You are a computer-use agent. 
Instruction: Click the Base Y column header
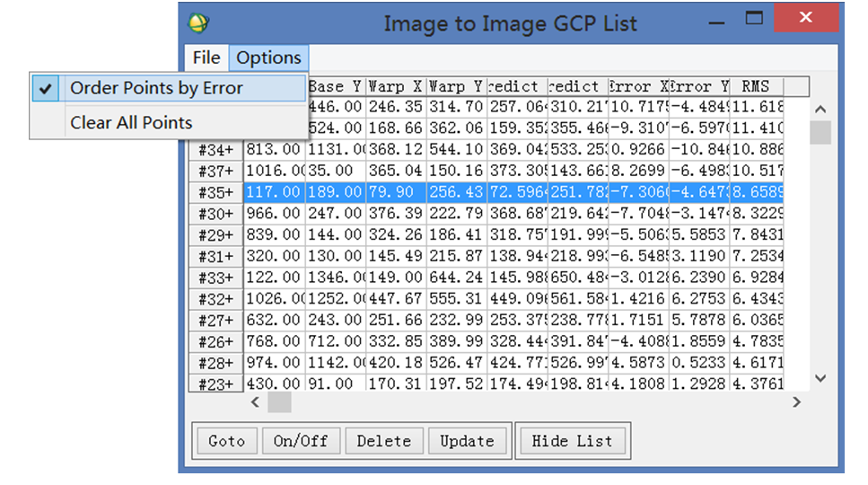tap(336, 86)
